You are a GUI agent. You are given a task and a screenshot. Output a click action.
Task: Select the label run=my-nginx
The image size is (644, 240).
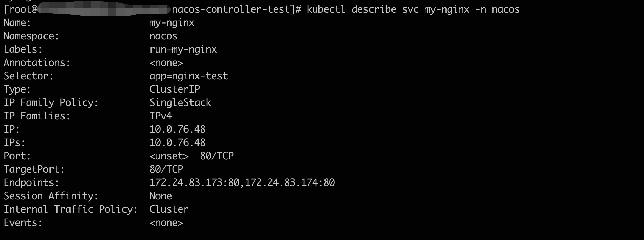click(183, 49)
